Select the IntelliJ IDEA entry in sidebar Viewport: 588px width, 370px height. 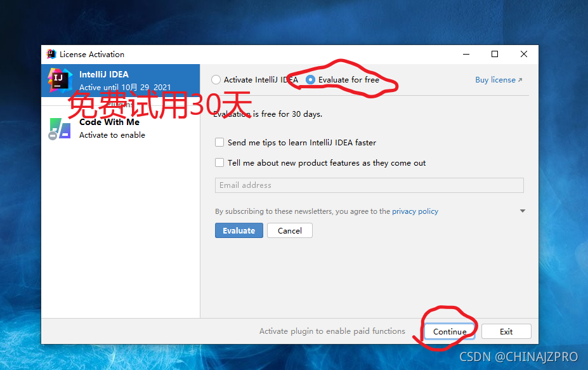(121, 81)
